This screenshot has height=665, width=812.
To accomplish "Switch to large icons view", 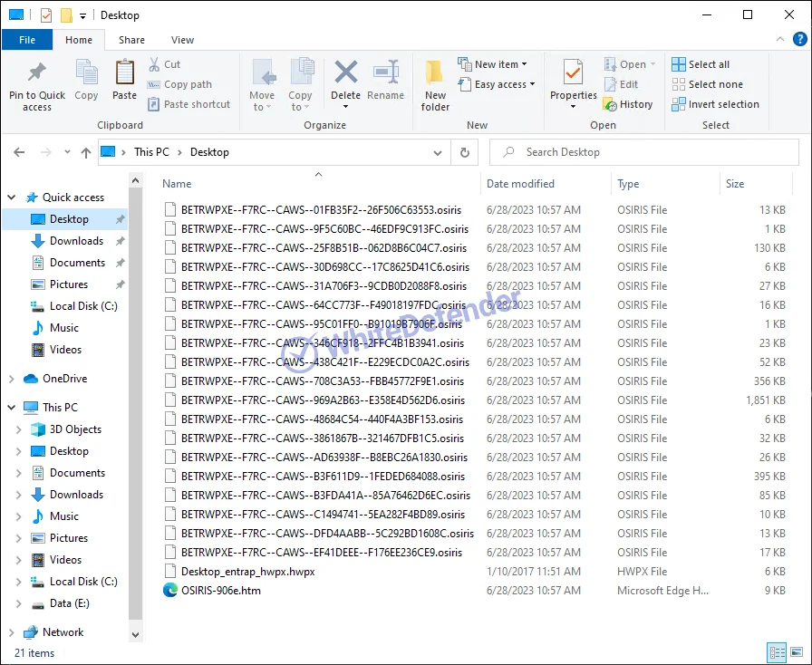I will click(x=795, y=652).
